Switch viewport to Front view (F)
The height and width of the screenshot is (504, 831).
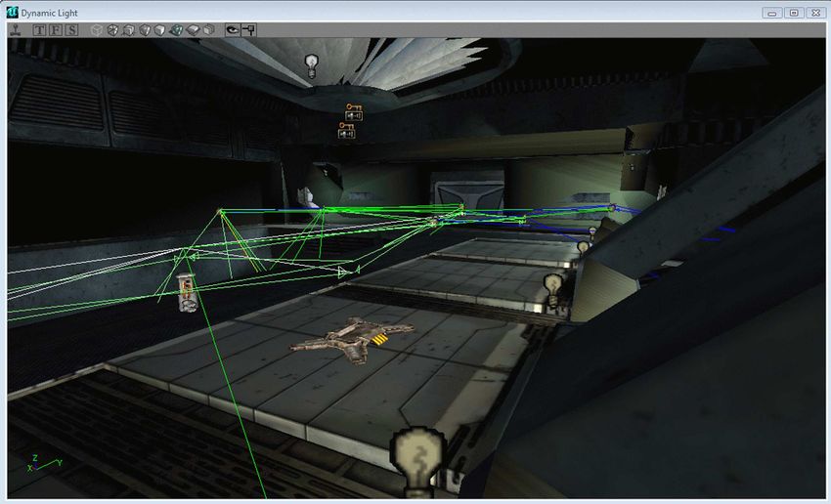pos(55,30)
